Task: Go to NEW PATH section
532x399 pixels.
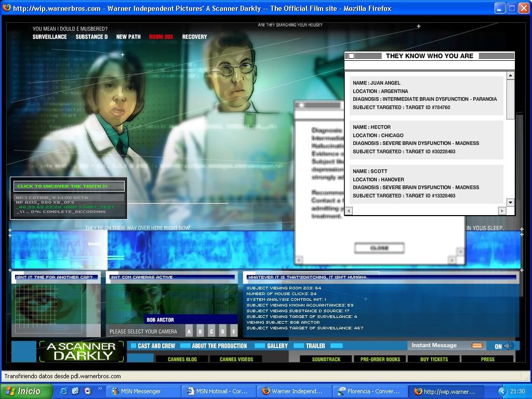Action: (128, 37)
